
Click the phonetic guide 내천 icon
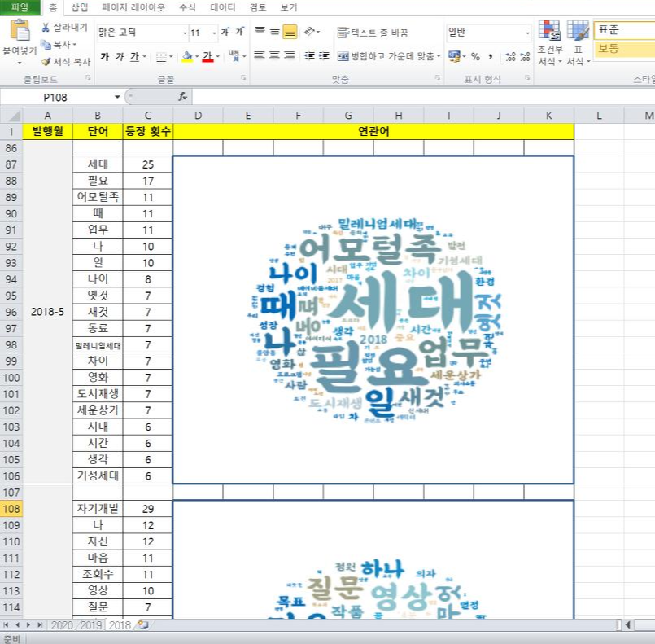click(x=234, y=56)
